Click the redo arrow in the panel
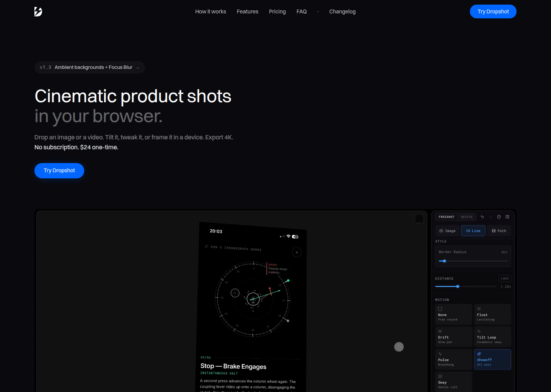 pyautogui.click(x=491, y=217)
